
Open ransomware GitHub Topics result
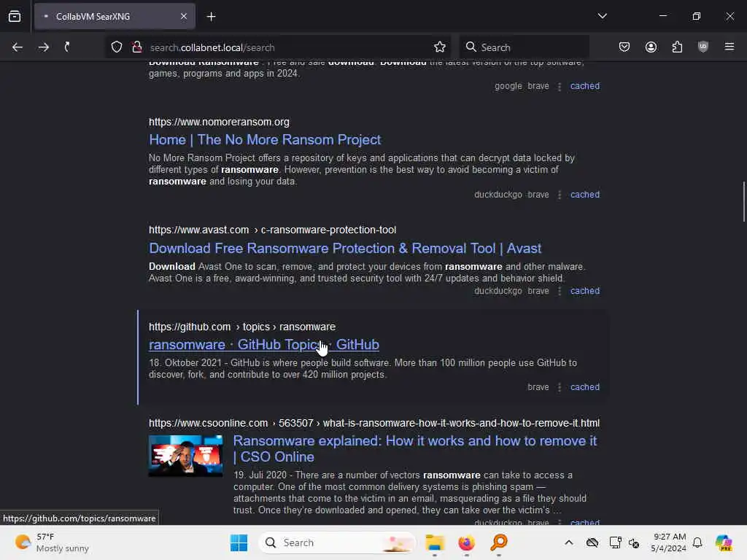pyautogui.click(x=264, y=344)
